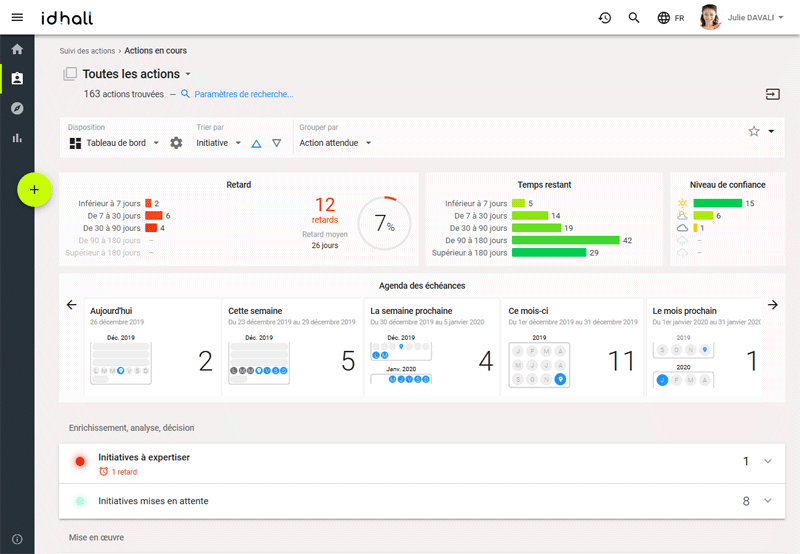The height and width of the screenshot is (554, 800).
Task: Open the Trier par Initiative dropdown
Action: pos(218,143)
